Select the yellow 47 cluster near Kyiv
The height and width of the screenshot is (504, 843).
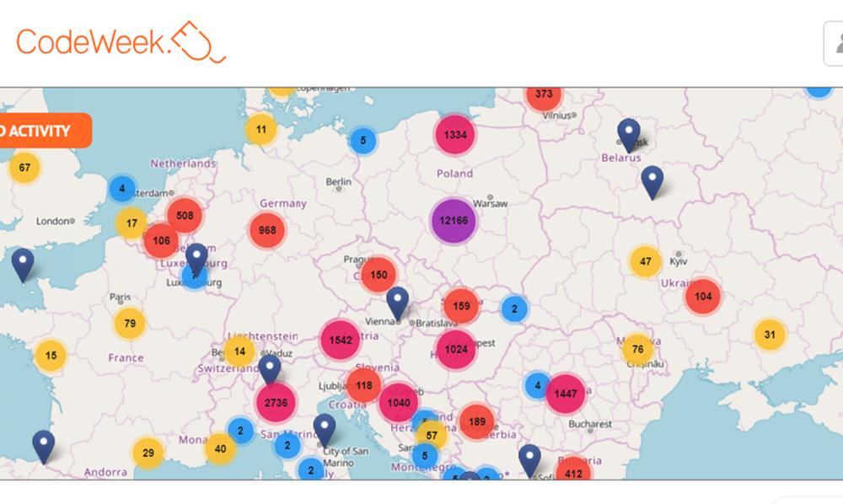pyautogui.click(x=645, y=261)
